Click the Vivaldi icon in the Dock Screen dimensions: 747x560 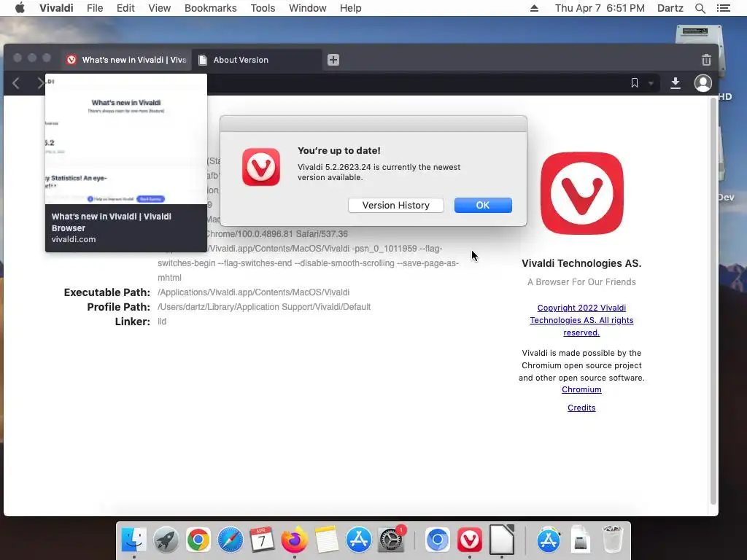coord(470,540)
